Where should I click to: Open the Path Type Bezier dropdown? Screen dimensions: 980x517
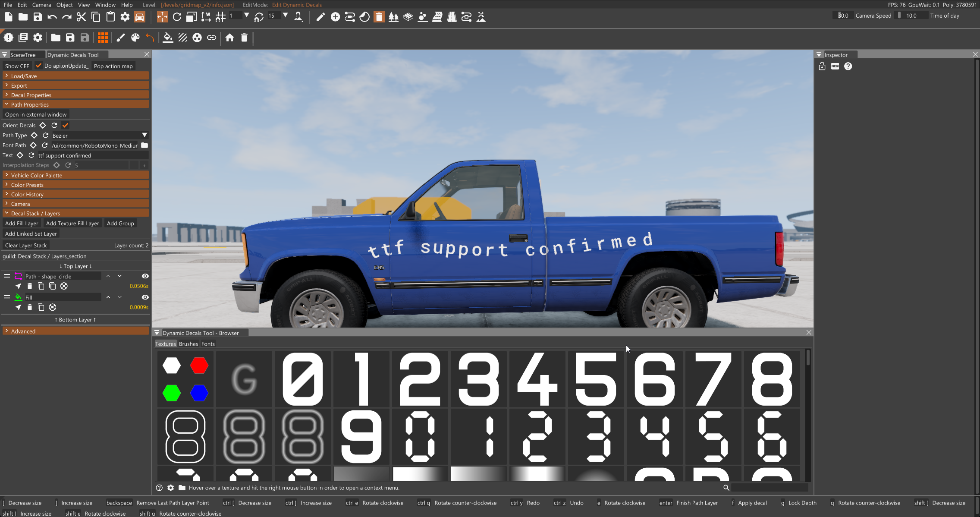click(x=99, y=136)
